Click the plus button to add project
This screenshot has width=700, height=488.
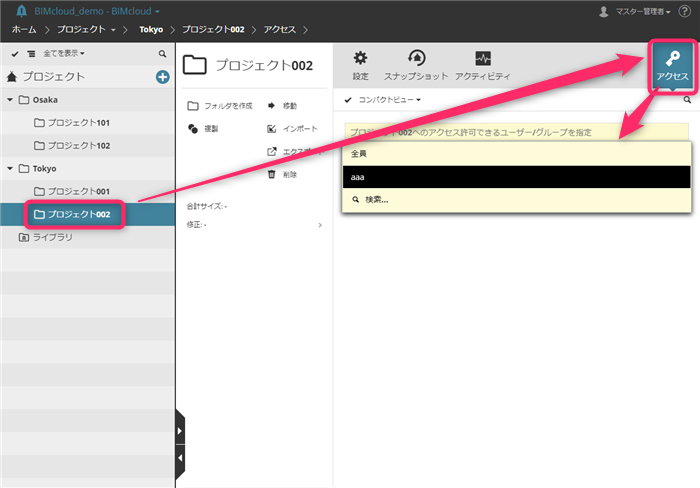(x=162, y=77)
